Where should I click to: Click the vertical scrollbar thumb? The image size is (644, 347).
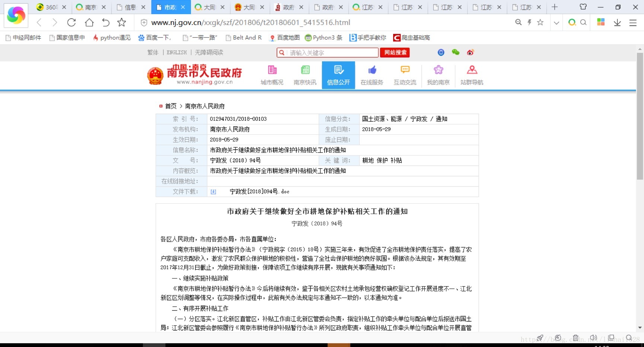pos(640,116)
